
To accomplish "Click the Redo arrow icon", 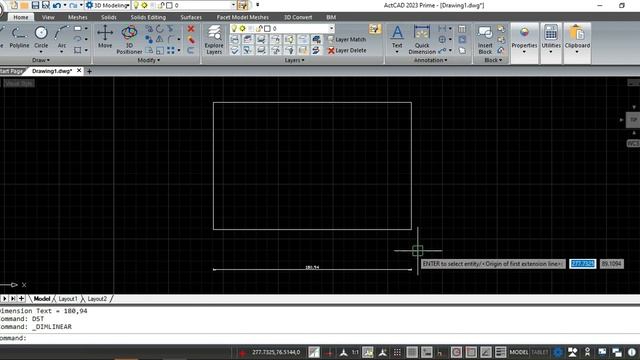I will point(73,5).
